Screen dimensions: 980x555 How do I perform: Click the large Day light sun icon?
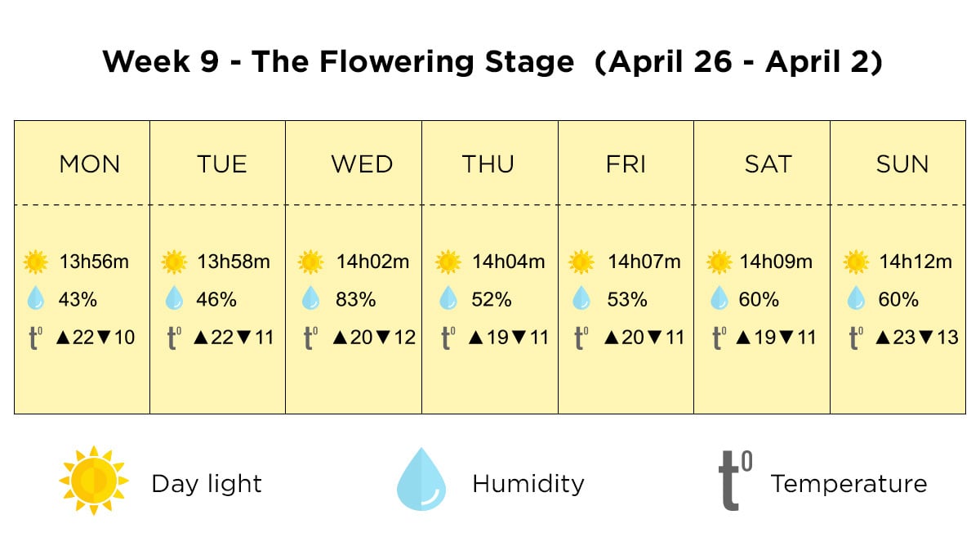94,481
